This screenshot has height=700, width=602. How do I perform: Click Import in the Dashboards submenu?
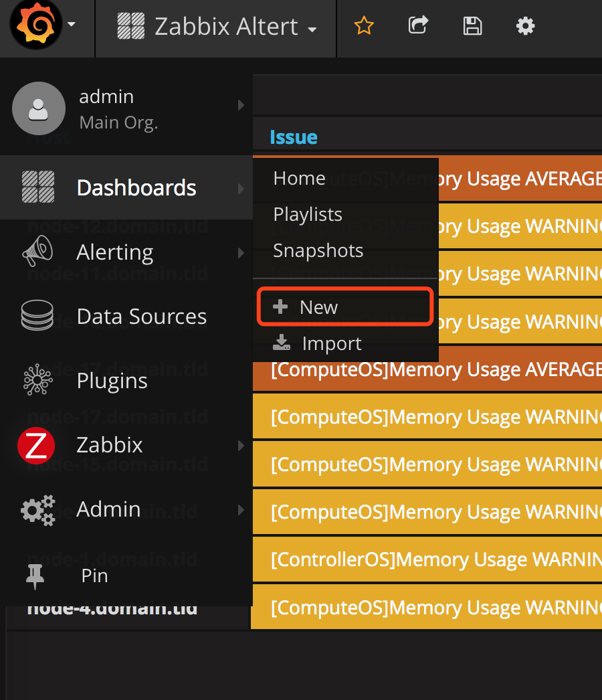(x=331, y=343)
